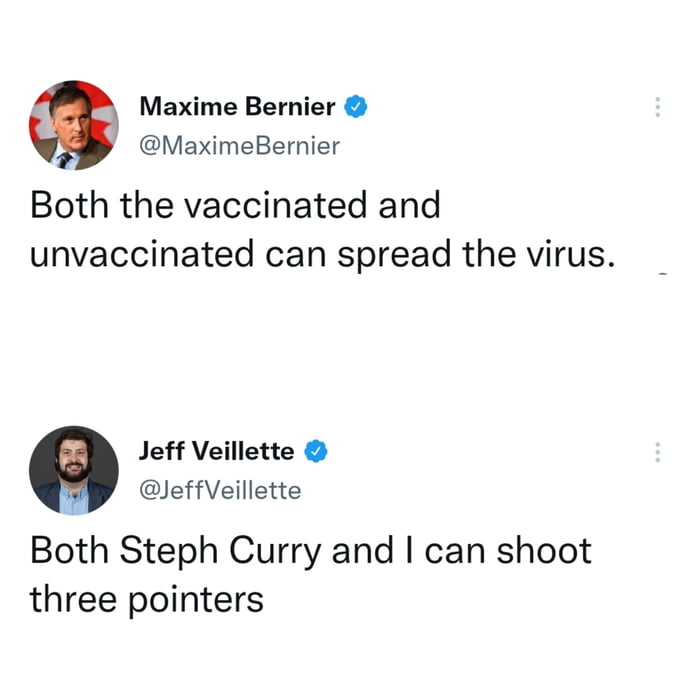This screenshot has width=700, height=700.
Task: Click the verified badge beside Maxime Bernier
Action: tap(355, 105)
